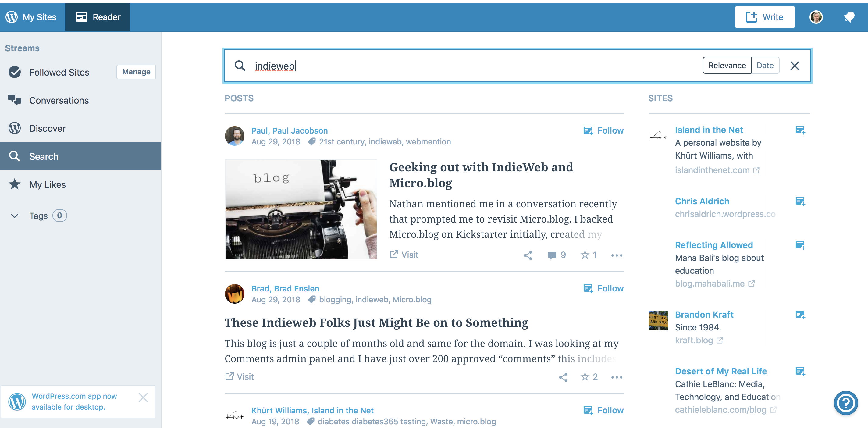Click the webmention tag link
The height and width of the screenshot is (428, 868).
pyautogui.click(x=428, y=141)
